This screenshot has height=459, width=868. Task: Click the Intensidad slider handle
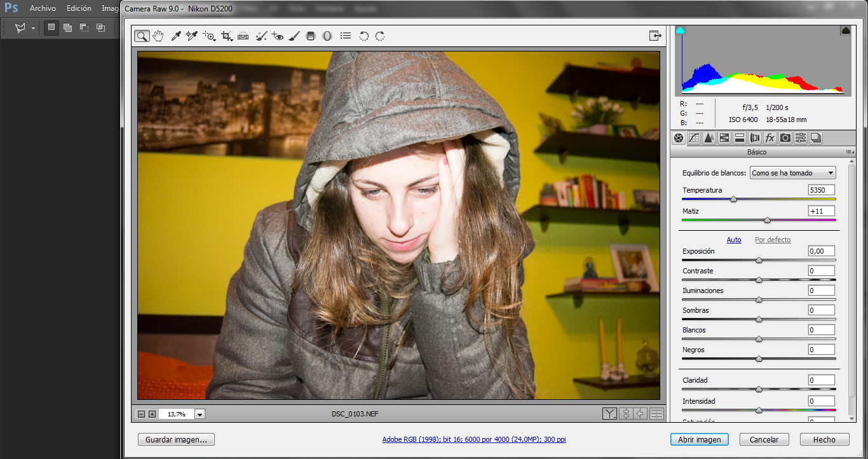[759, 410]
